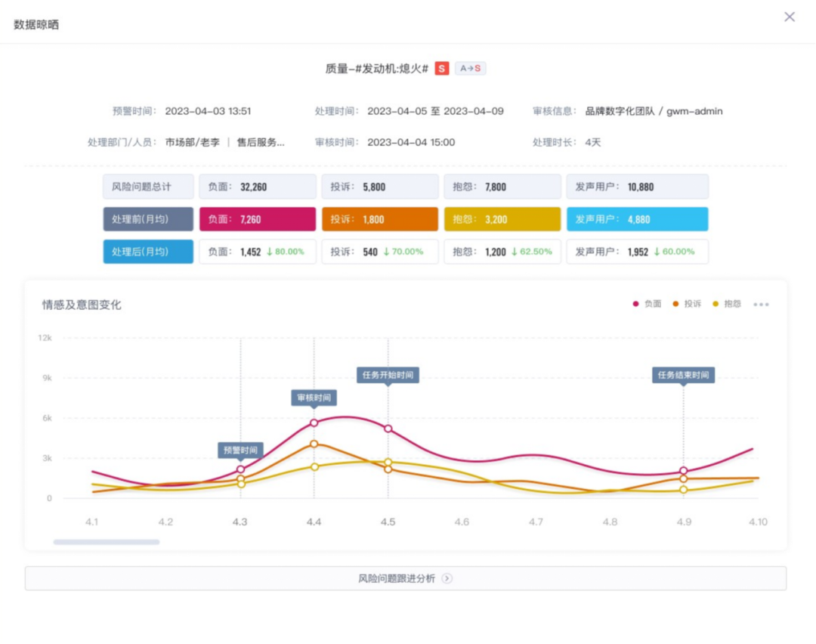Click arrow icon beside 风险问题跟进分析
Viewport: 816px width, 644px height.
pos(447,579)
